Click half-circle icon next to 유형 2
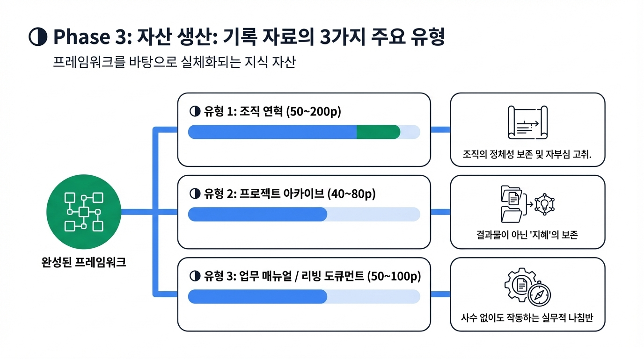 (194, 194)
